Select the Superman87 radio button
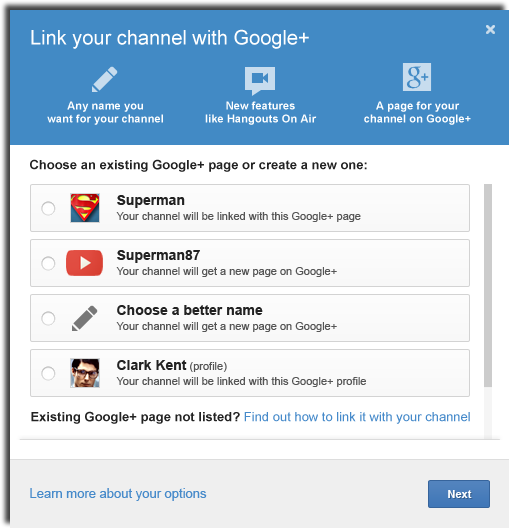Screen dimensions: 509x528 tap(48, 263)
